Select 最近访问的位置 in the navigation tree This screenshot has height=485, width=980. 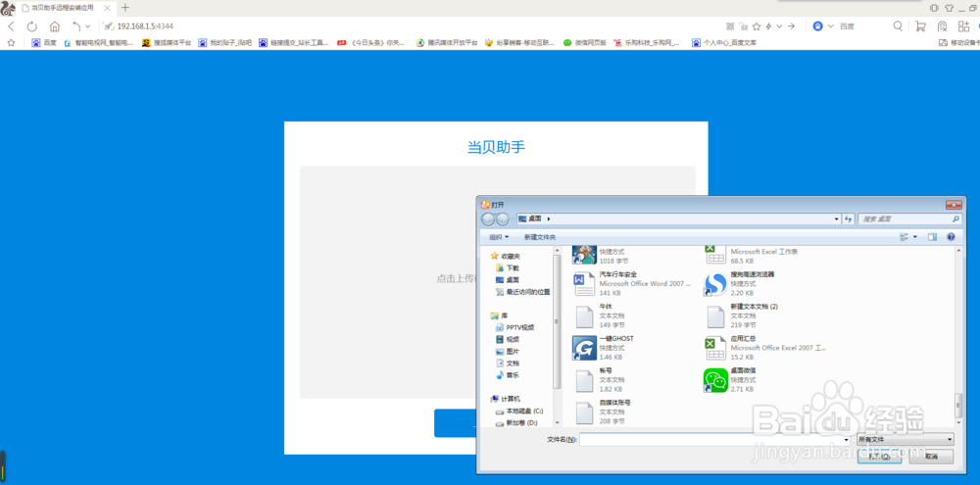point(522,292)
